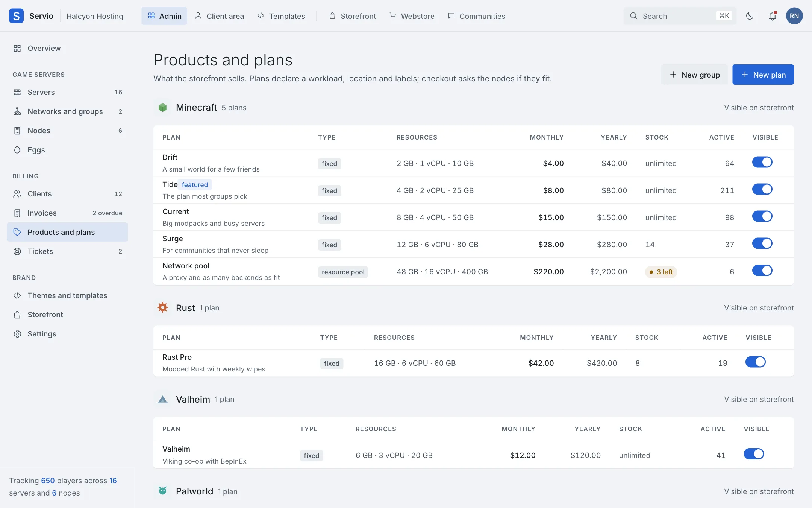This screenshot has width=812, height=508.
Task: Toggle visibility of Rust Pro plan
Action: pos(755,362)
